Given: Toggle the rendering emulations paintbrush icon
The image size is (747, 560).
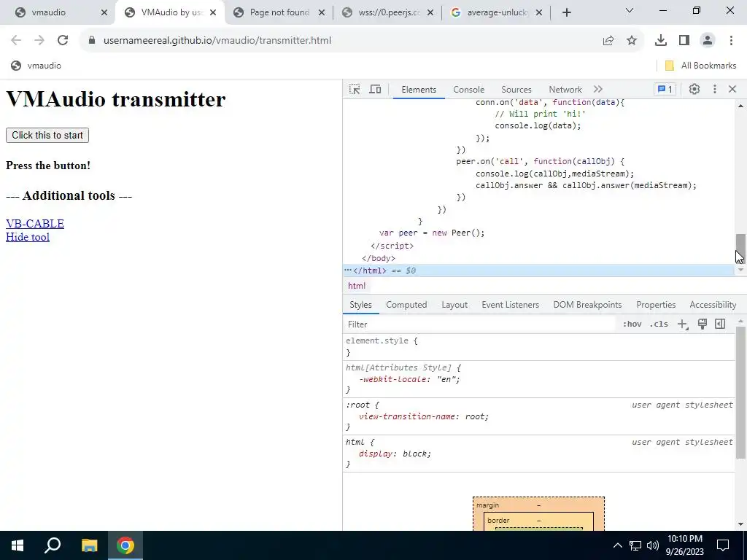Looking at the screenshot, I should point(703,324).
